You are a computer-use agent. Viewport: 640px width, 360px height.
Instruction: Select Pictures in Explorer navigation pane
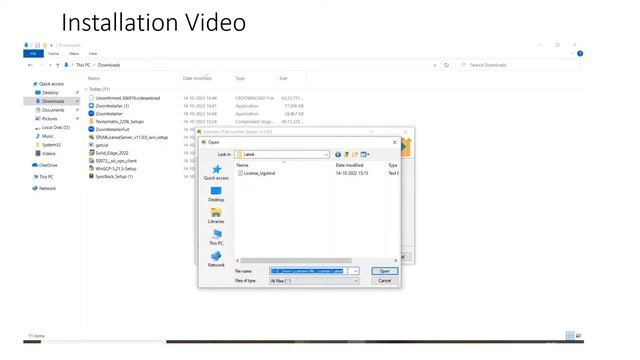coord(49,119)
